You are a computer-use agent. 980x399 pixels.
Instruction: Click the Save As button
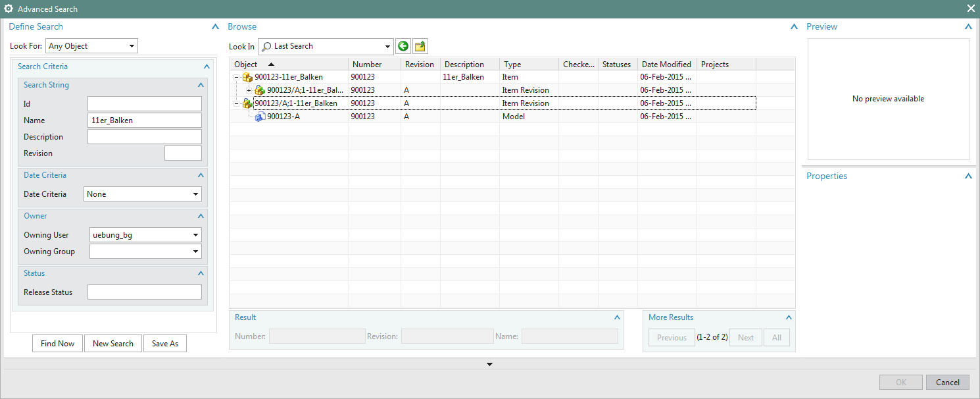click(165, 344)
